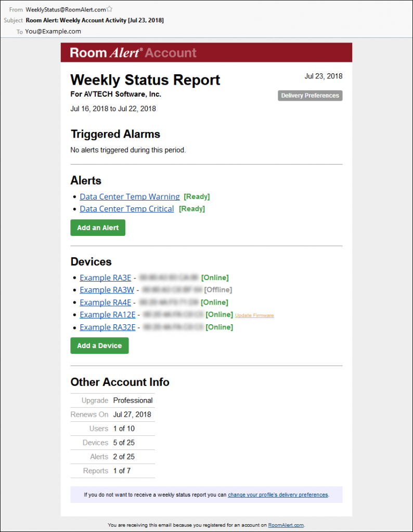
Task: Open the offline Example RA3W device
Action: click(106, 290)
